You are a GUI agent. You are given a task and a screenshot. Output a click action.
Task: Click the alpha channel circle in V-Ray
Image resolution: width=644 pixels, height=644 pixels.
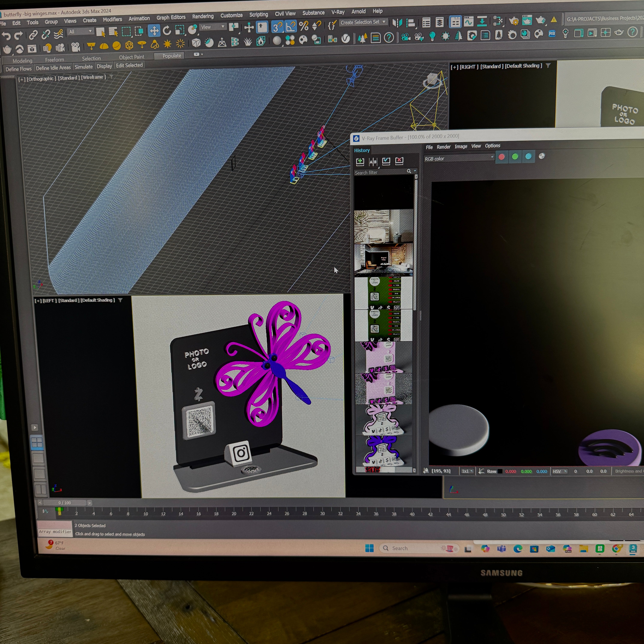[x=542, y=156]
